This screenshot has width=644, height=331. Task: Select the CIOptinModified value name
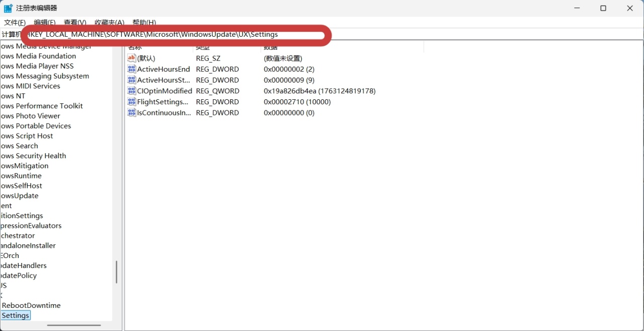pos(165,91)
